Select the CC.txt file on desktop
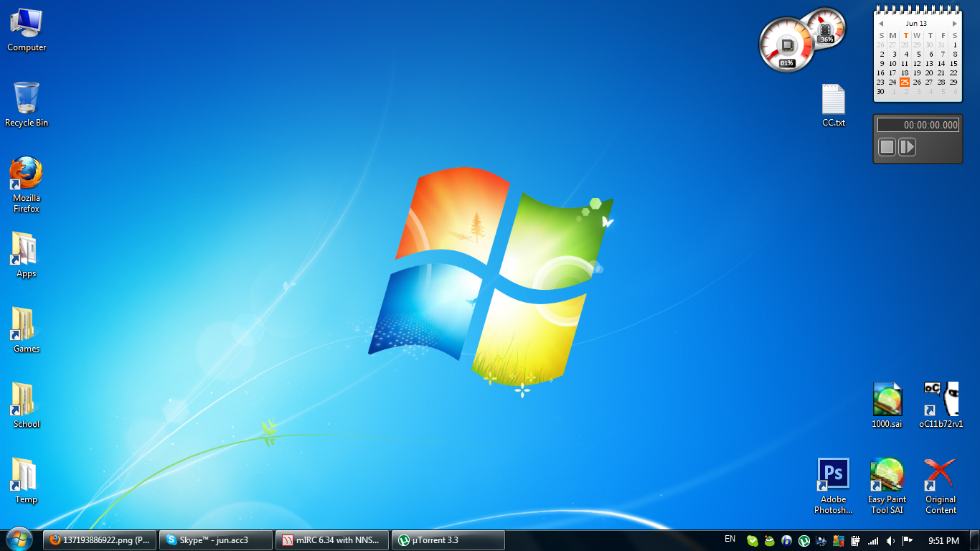Viewport: 980px width, 551px height. [833, 100]
